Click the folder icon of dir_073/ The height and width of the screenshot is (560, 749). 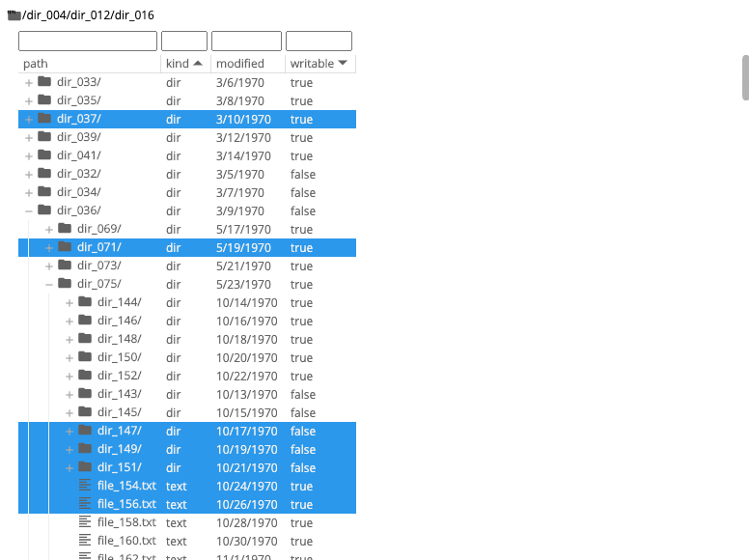[65, 266]
